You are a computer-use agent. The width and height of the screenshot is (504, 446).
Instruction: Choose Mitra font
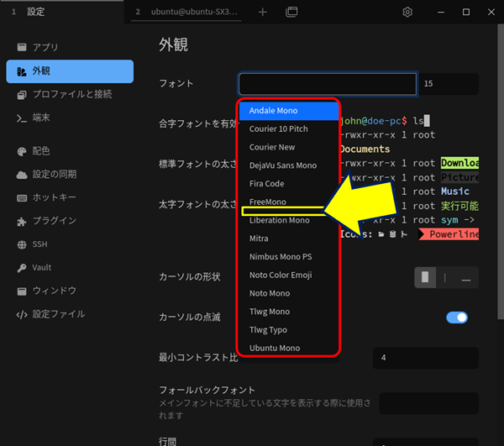coord(289,239)
